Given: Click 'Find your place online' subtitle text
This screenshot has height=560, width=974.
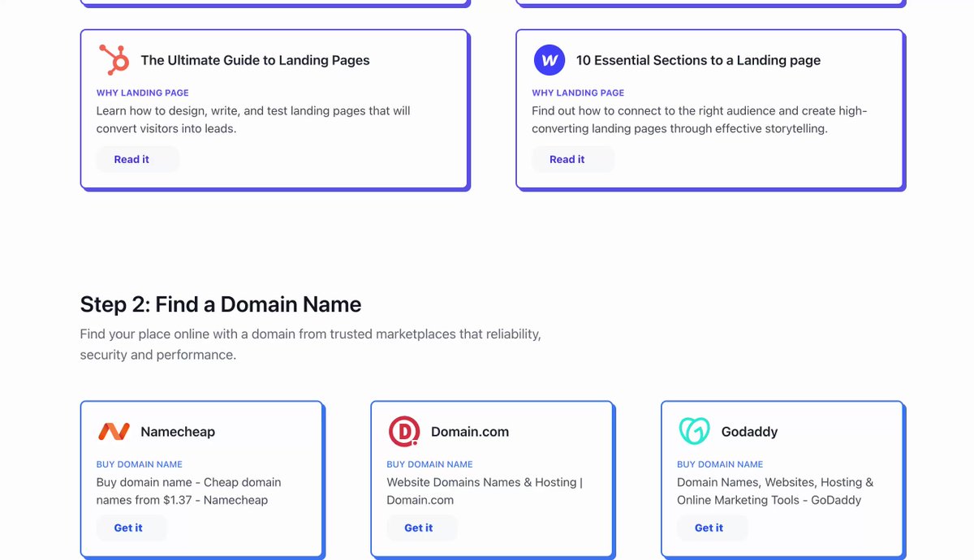Looking at the screenshot, I should click(x=310, y=344).
